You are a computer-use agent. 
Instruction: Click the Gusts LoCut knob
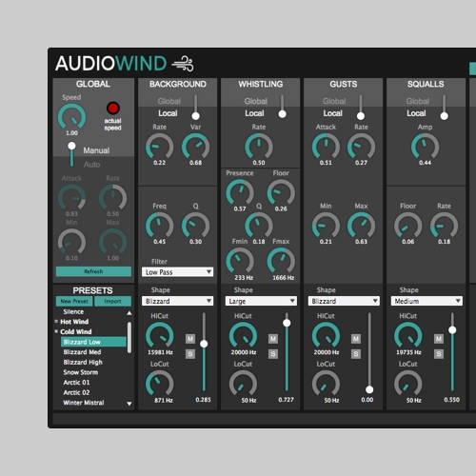[x=326, y=384]
